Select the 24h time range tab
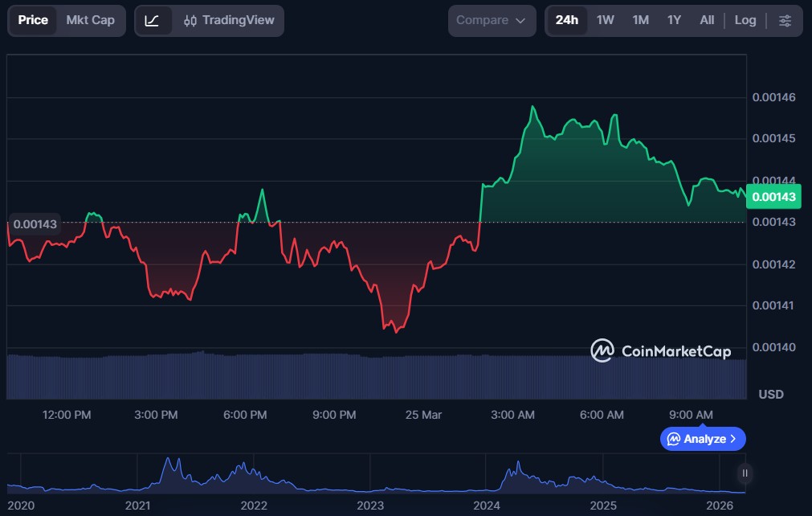This screenshot has width=812, height=516. click(x=566, y=20)
